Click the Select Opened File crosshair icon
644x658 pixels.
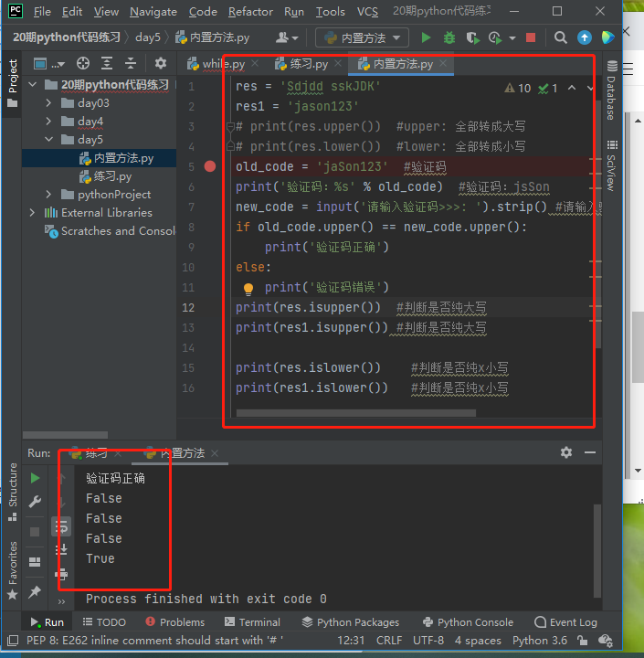[83, 63]
